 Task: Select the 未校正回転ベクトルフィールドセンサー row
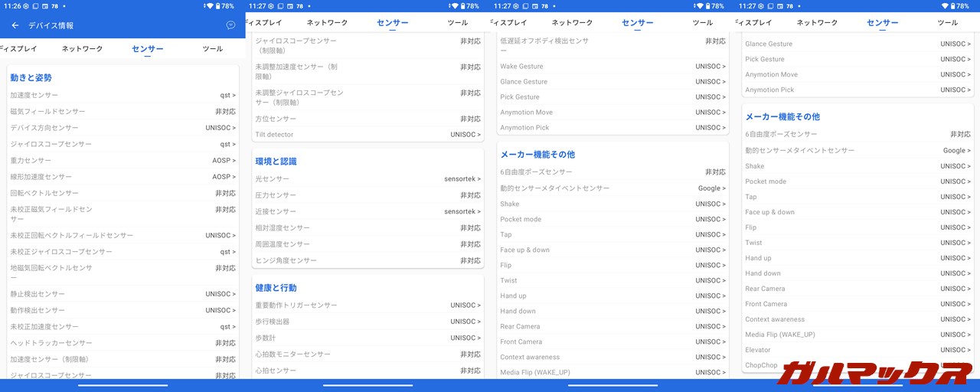122,236
